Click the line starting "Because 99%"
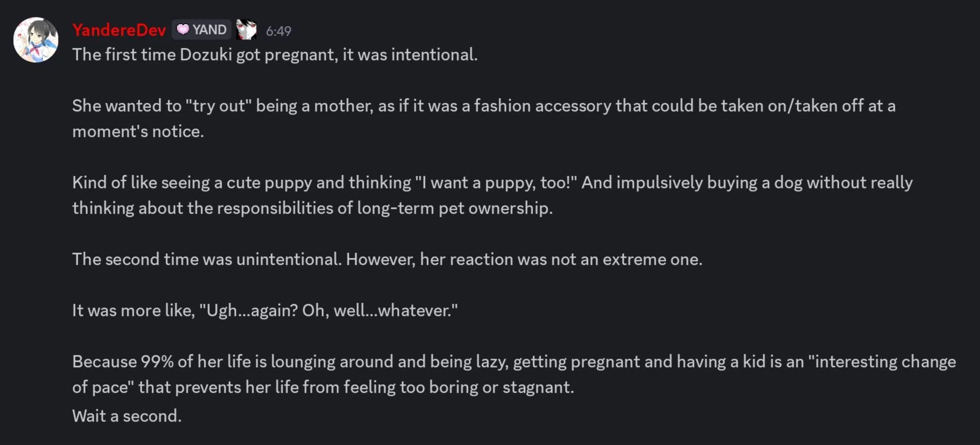980x445 pixels. [513, 362]
